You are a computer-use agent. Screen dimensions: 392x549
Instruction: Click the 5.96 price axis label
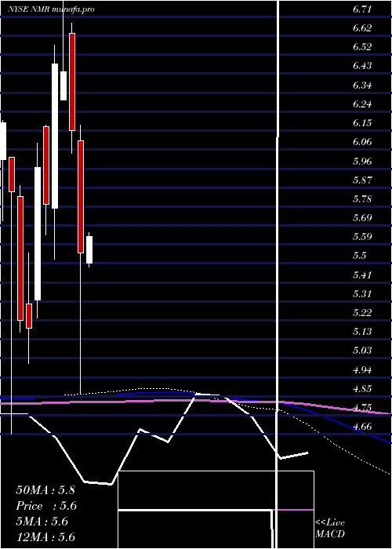[x=362, y=162]
